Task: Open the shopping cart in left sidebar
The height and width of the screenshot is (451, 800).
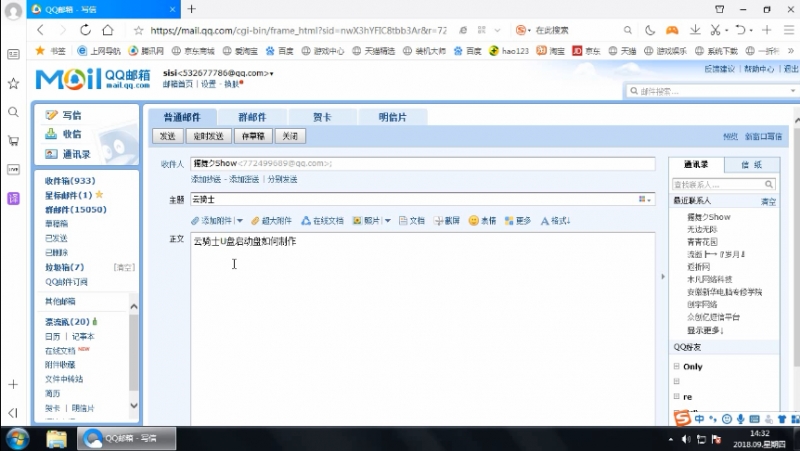Action: click(x=13, y=141)
